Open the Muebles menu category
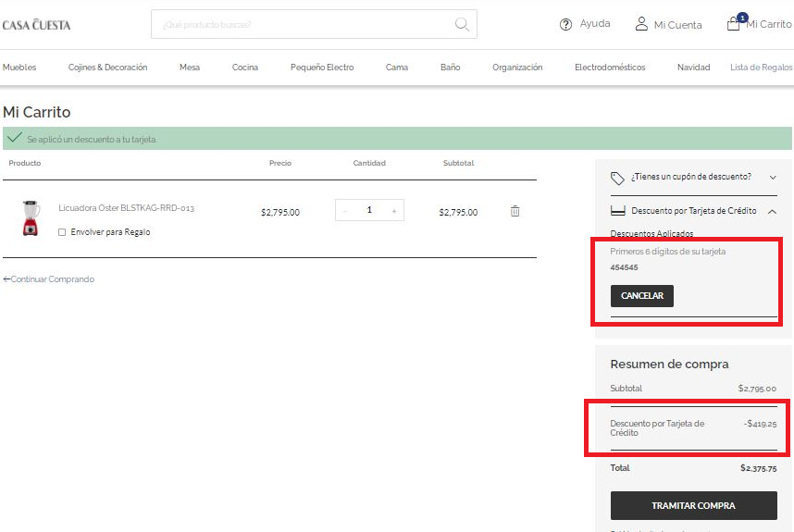This screenshot has width=794, height=532. [19, 68]
